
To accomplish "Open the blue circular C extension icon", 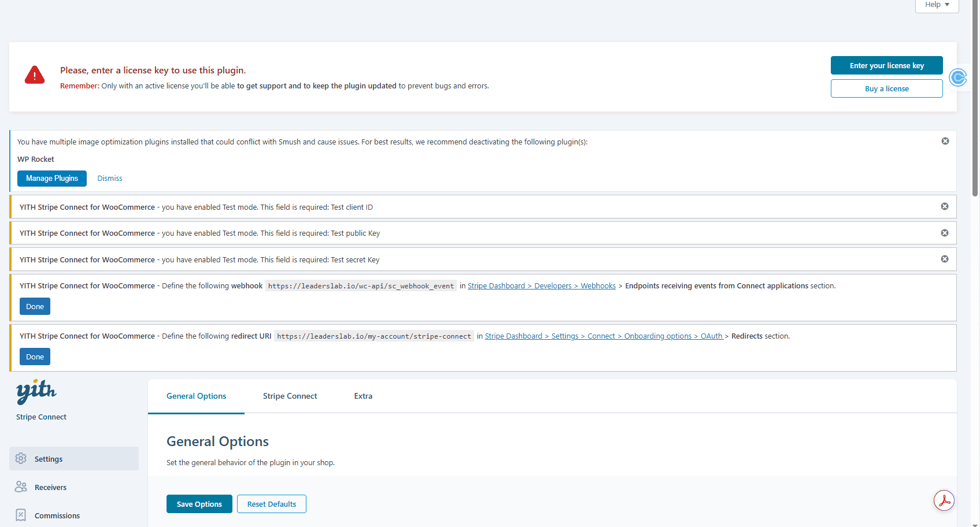I will [x=958, y=77].
